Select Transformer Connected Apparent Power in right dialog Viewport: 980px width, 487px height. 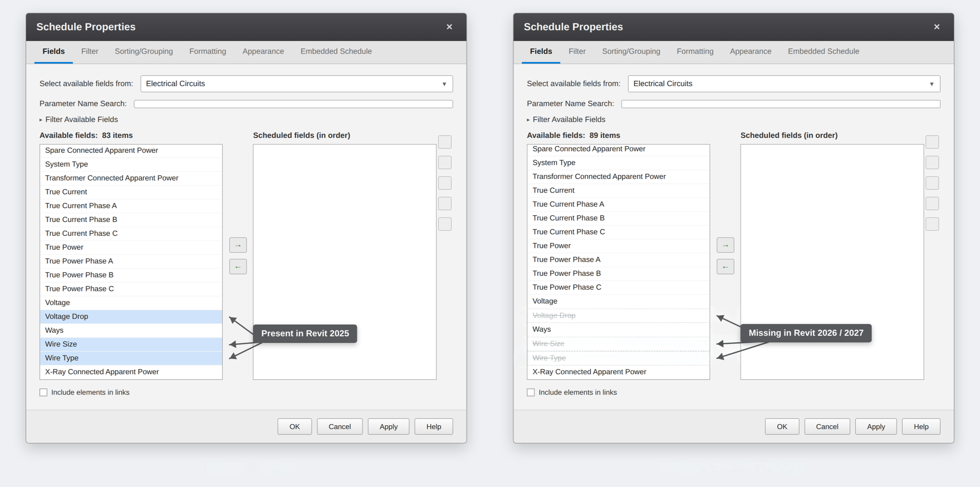pyautogui.click(x=618, y=177)
